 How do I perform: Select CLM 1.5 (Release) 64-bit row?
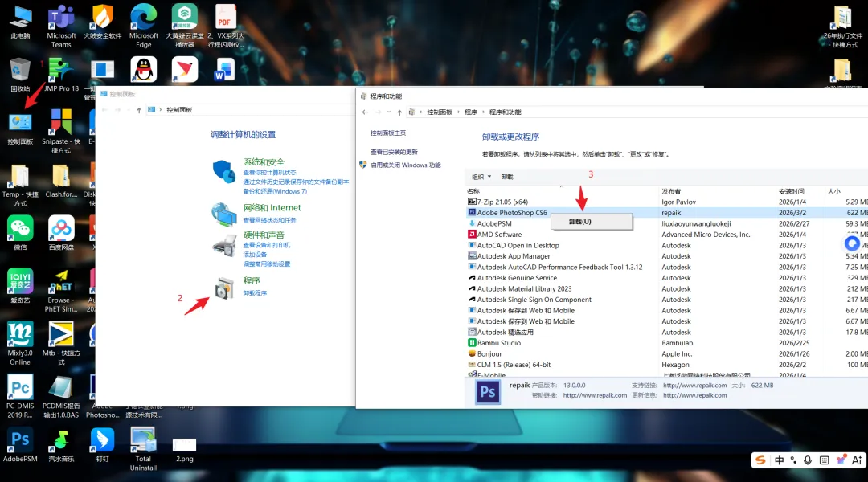666,365
